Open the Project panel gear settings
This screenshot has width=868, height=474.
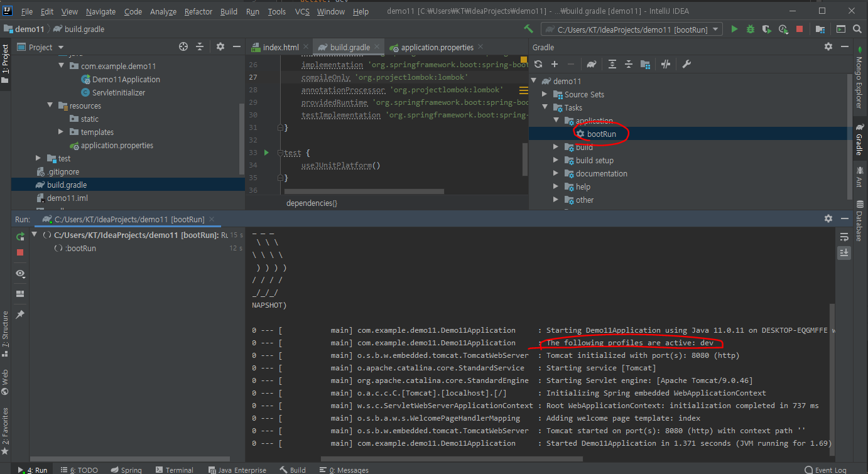[220, 46]
